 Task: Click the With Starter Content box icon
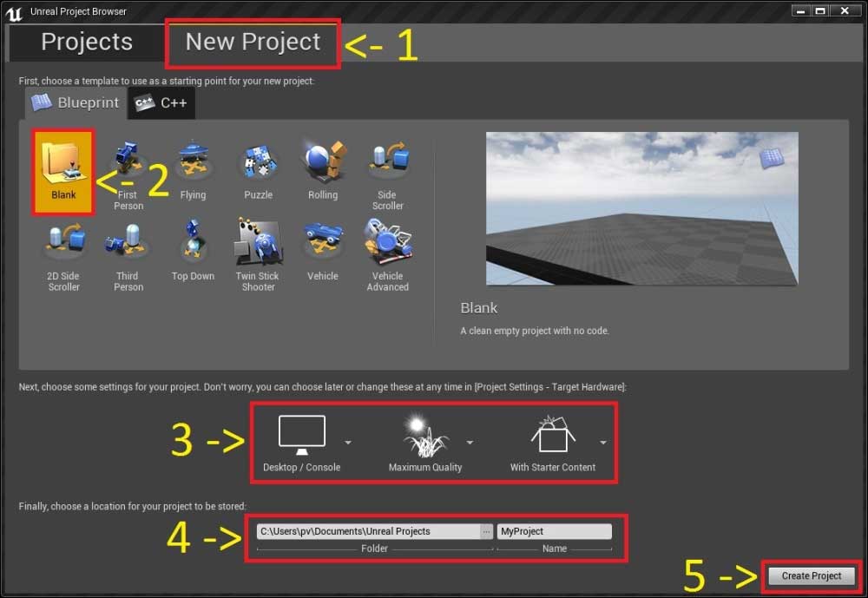(553, 434)
